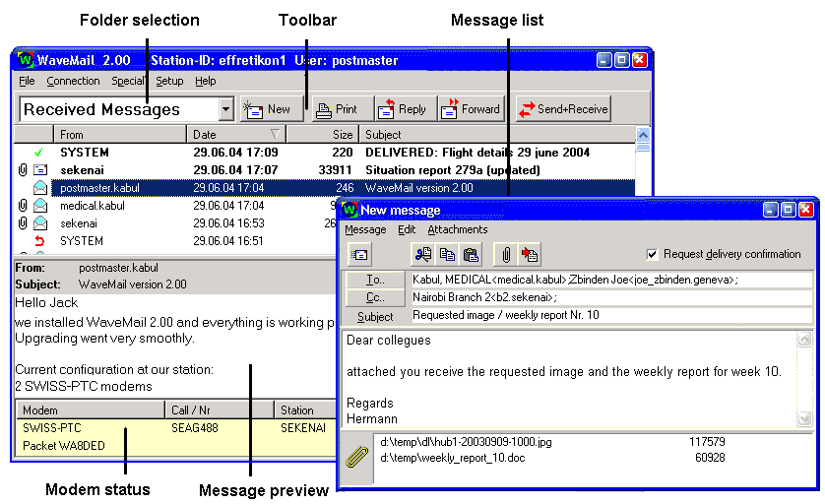Open the Message menu in New message
The height and width of the screenshot is (504, 825).
(x=365, y=230)
